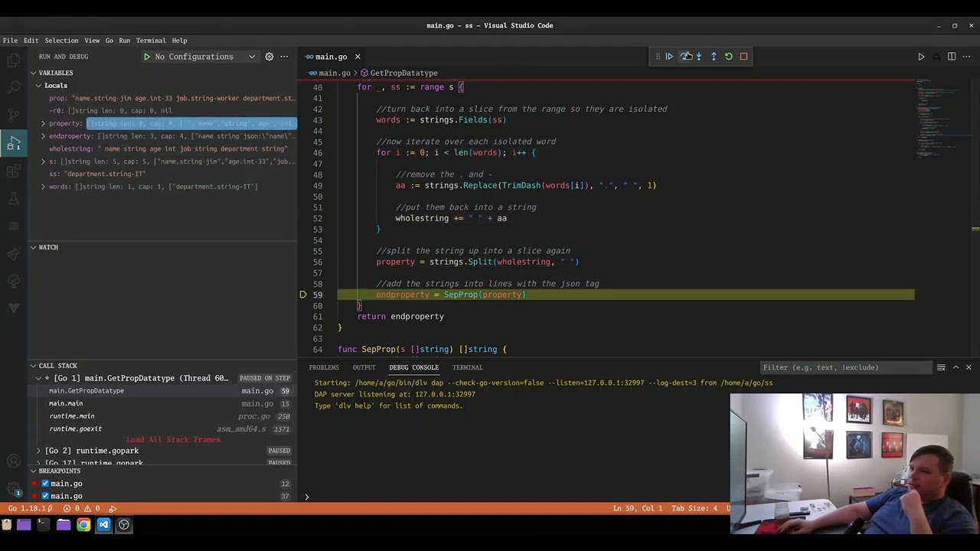Open the View menu
The image size is (980, 551).
[x=92, y=41]
